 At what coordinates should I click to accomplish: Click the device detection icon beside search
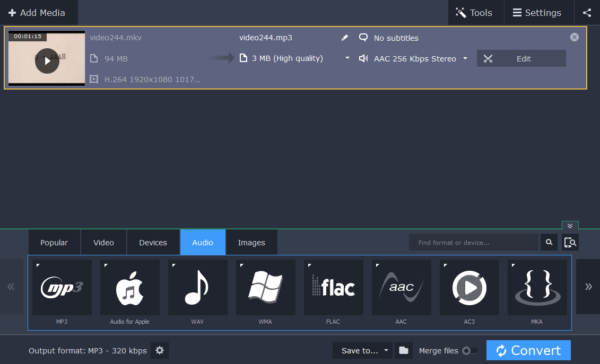[x=570, y=242]
